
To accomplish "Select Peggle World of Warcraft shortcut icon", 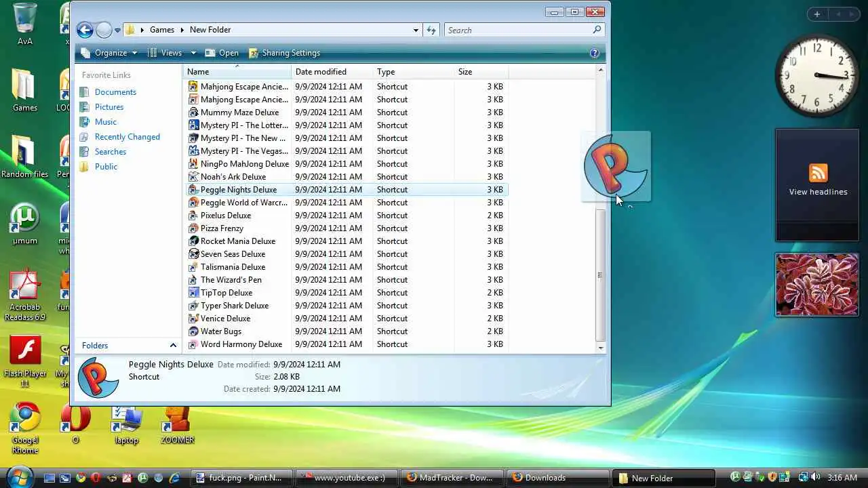I will 193,203.
